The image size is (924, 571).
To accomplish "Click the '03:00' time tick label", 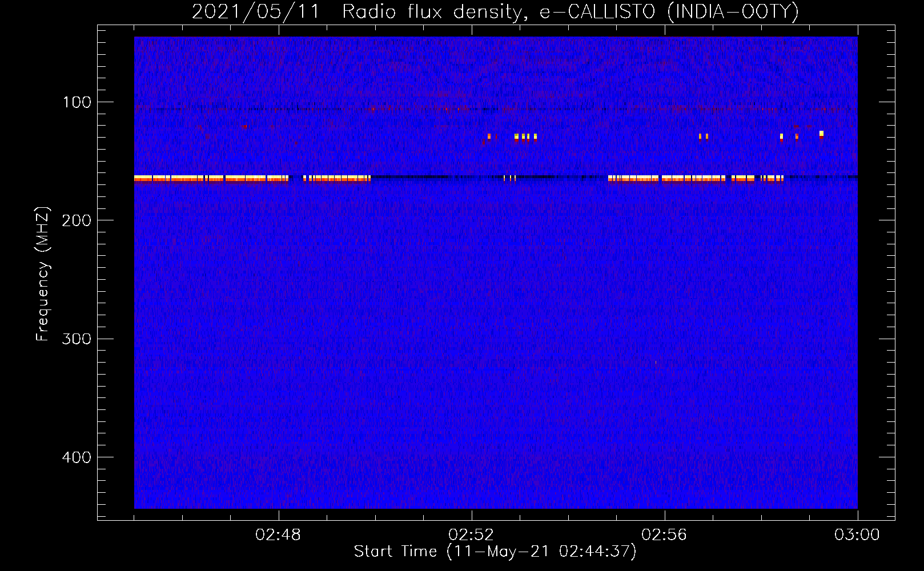I will [x=857, y=535].
